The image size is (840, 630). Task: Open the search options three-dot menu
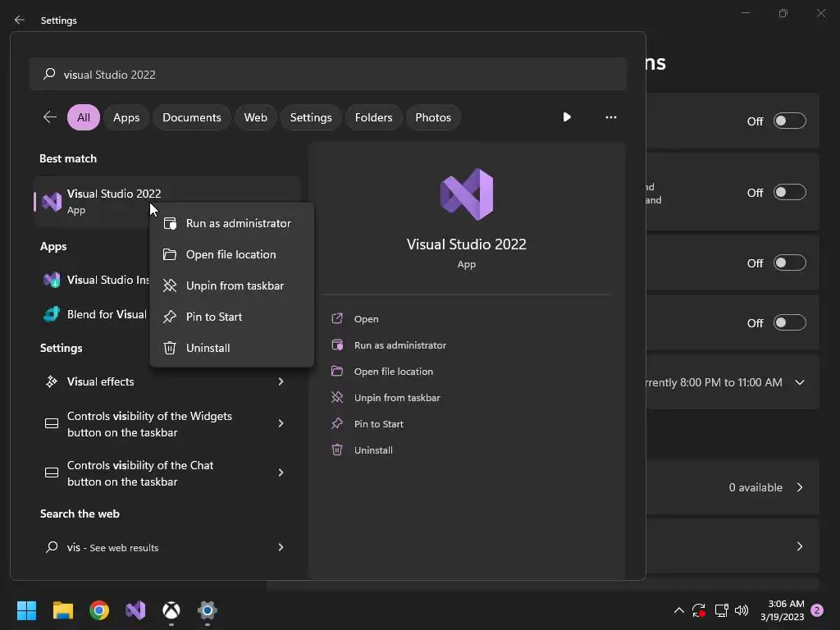pyautogui.click(x=611, y=117)
